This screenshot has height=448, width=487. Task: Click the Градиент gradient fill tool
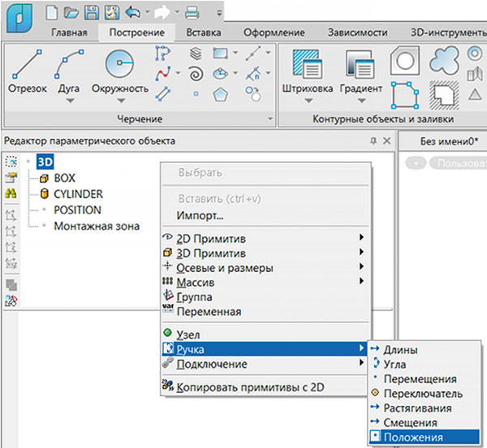(361, 71)
